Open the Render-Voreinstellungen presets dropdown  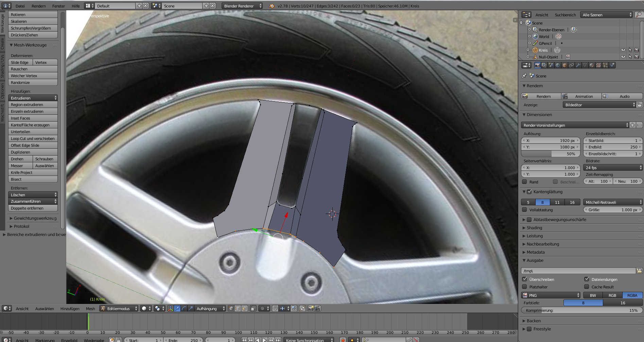575,125
